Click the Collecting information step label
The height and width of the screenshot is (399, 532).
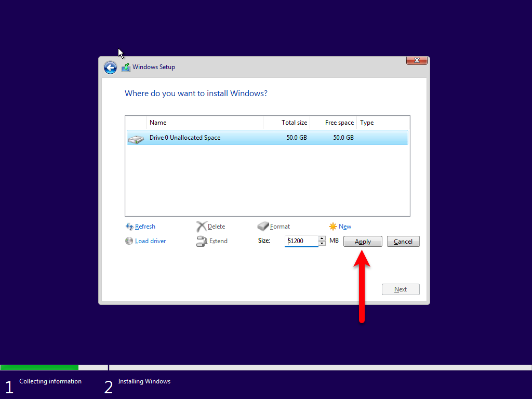pyautogui.click(x=50, y=381)
